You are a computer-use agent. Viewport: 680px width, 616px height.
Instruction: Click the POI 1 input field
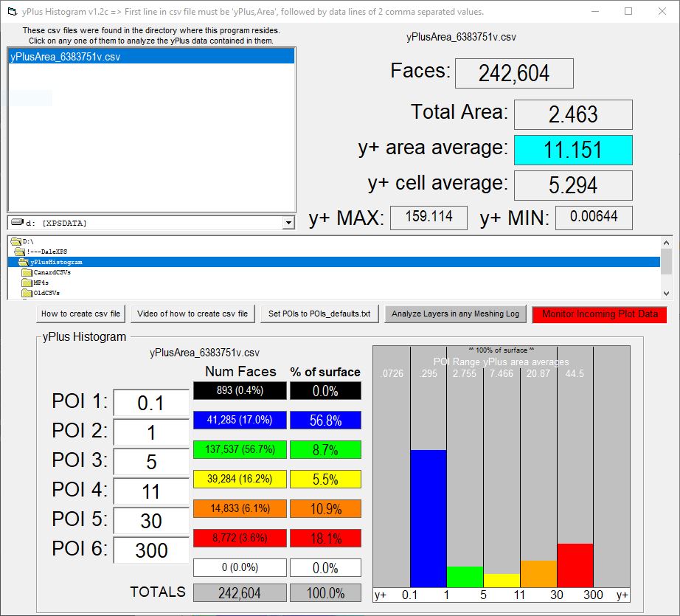coord(151,403)
